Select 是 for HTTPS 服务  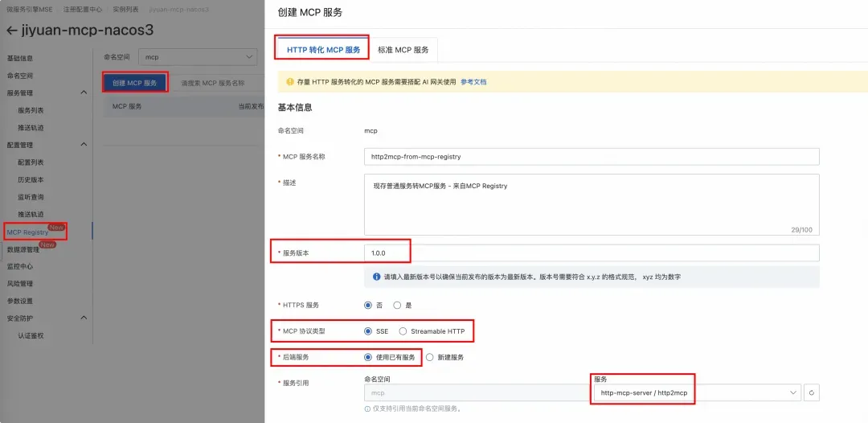(397, 305)
